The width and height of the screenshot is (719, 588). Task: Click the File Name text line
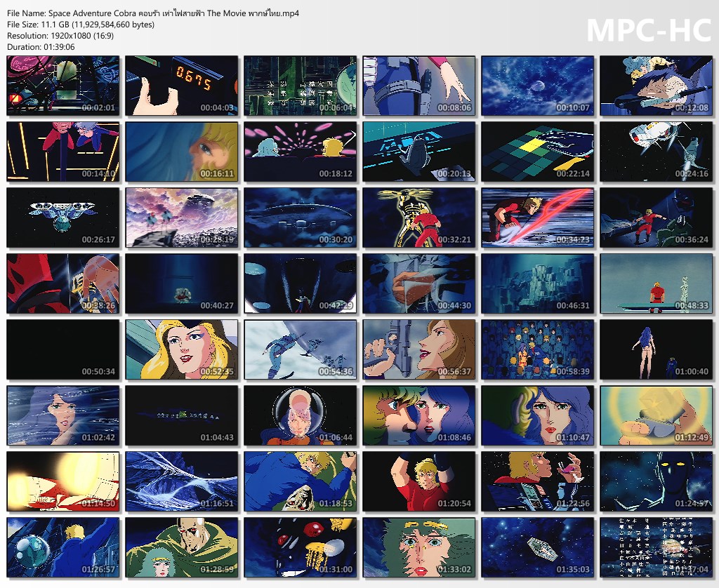(x=152, y=13)
